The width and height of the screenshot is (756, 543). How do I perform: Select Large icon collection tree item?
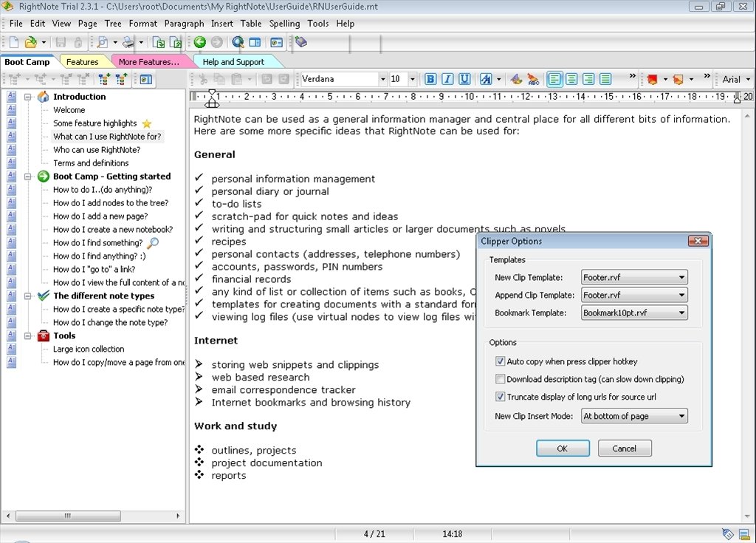89,349
